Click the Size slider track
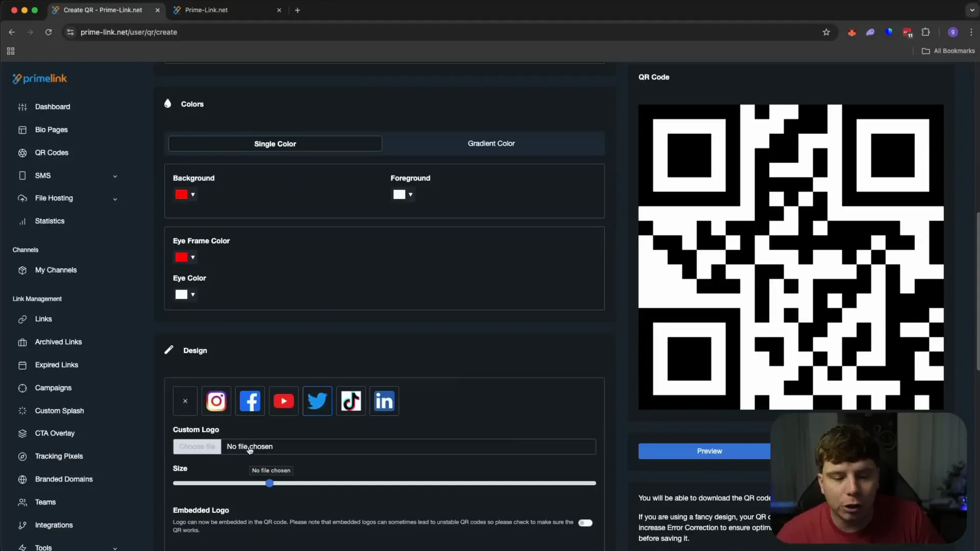Image resolution: width=980 pixels, height=551 pixels. tap(384, 483)
